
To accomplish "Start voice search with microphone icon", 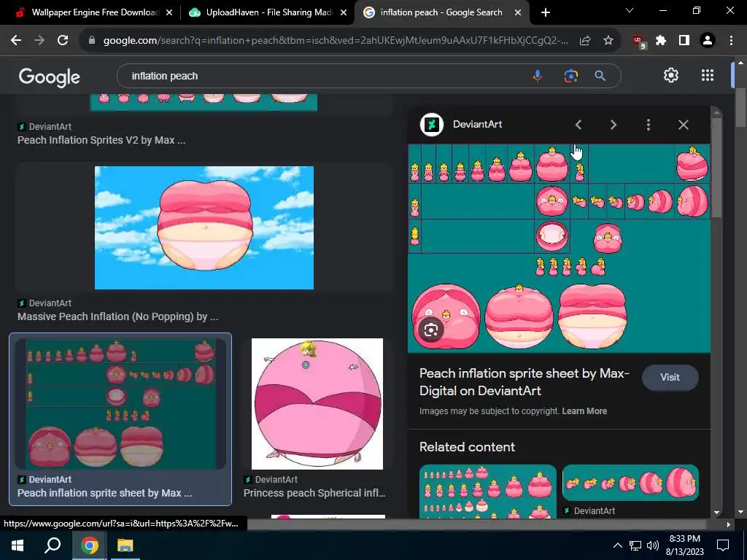I will [538, 76].
